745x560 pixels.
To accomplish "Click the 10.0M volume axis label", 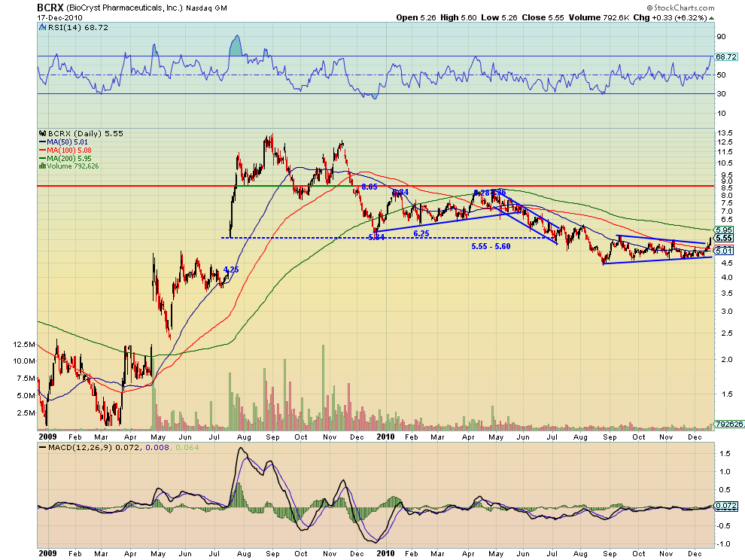I will tap(24, 361).
